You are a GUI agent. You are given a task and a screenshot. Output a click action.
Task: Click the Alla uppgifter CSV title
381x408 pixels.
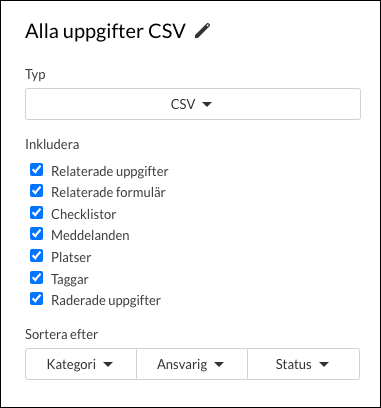point(105,31)
